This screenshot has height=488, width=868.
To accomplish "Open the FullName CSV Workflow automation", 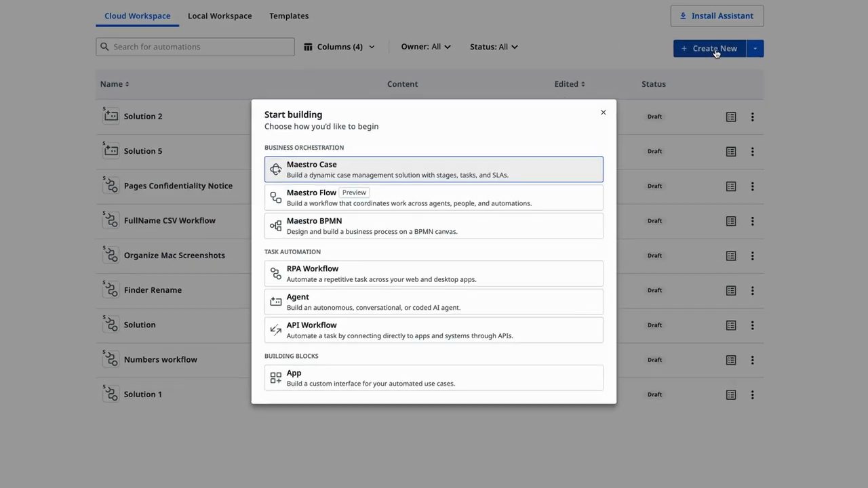I will 170,220.
